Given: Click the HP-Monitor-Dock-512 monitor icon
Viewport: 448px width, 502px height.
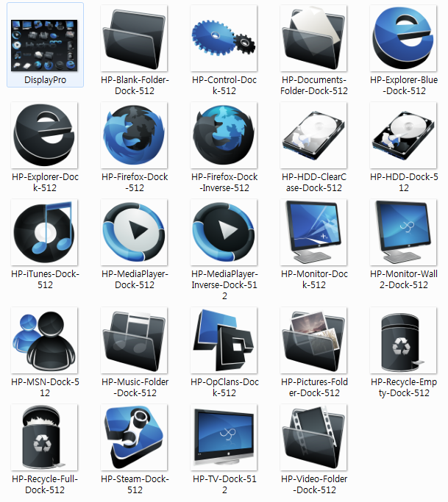Looking at the screenshot, I should [313, 232].
